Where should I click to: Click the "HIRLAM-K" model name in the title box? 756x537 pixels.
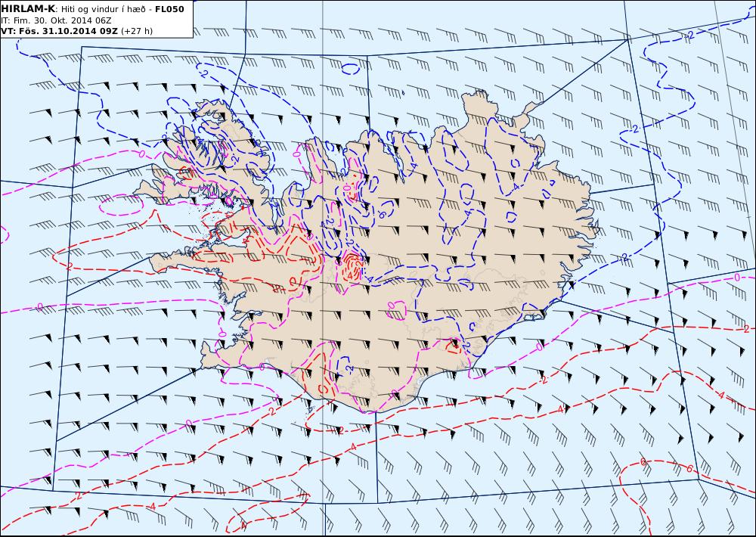coord(28,9)
